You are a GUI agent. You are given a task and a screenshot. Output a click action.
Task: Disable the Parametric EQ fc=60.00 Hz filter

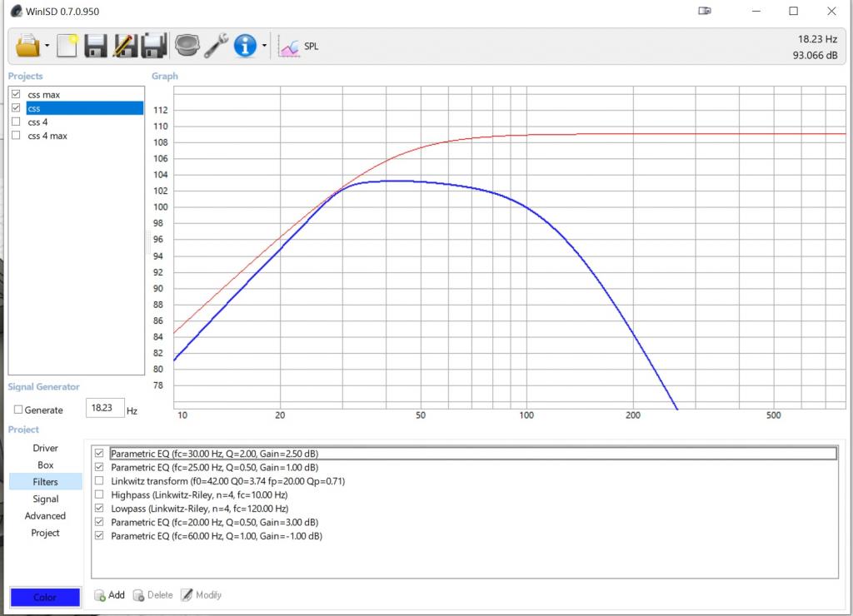click(x=99, y=535)
